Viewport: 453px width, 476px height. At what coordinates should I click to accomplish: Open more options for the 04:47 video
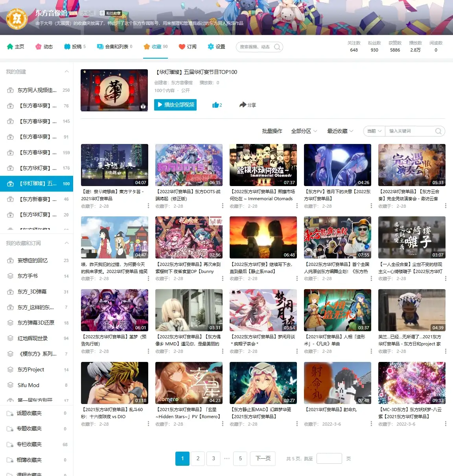tap(148, 278)
